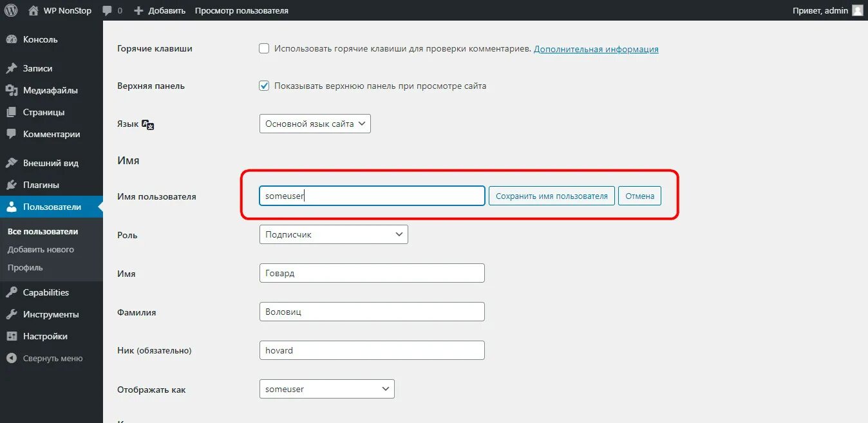
Task: Click the Записи pin icon
Action: pyautogui.click(x=11, y=68)
